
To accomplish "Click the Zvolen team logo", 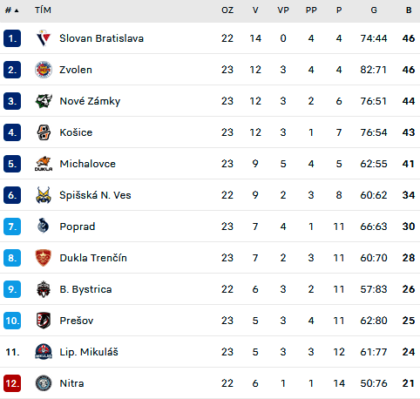I will pos(43,70).
